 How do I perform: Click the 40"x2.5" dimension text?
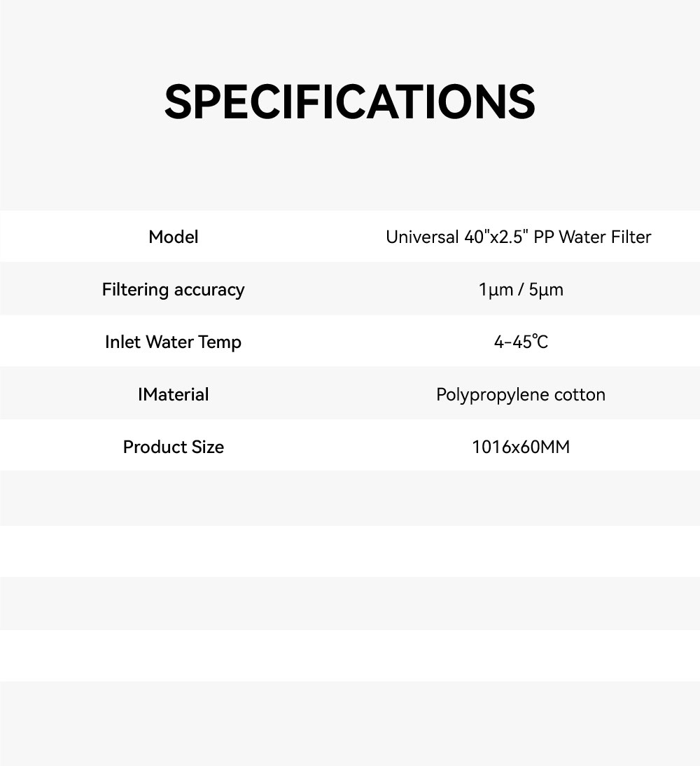coord(496,237)
